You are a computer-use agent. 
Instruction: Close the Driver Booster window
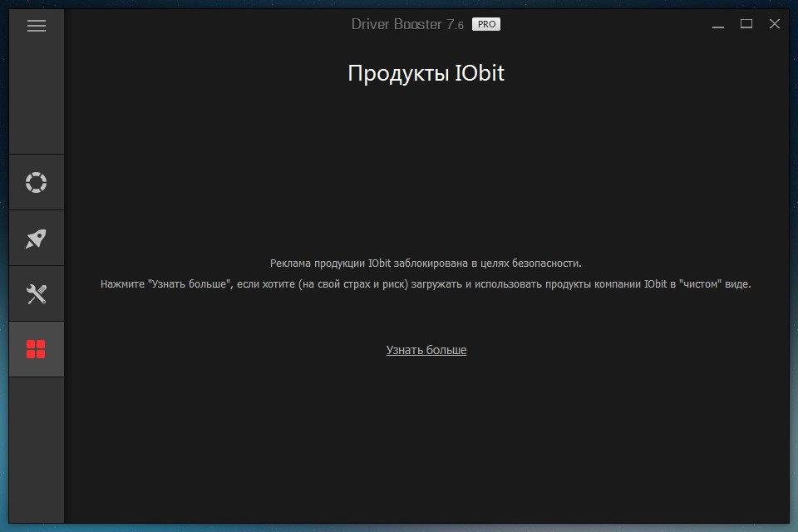pyautogui.click(x=775, y=24)
